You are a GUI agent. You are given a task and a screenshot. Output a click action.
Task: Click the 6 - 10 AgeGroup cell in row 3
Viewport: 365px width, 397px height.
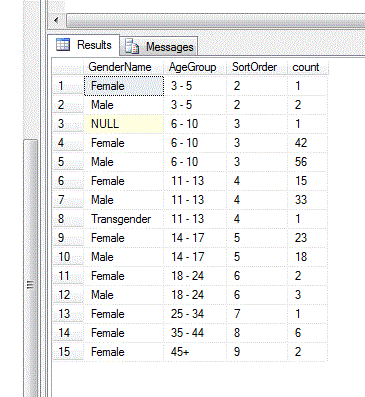point(195,124)
